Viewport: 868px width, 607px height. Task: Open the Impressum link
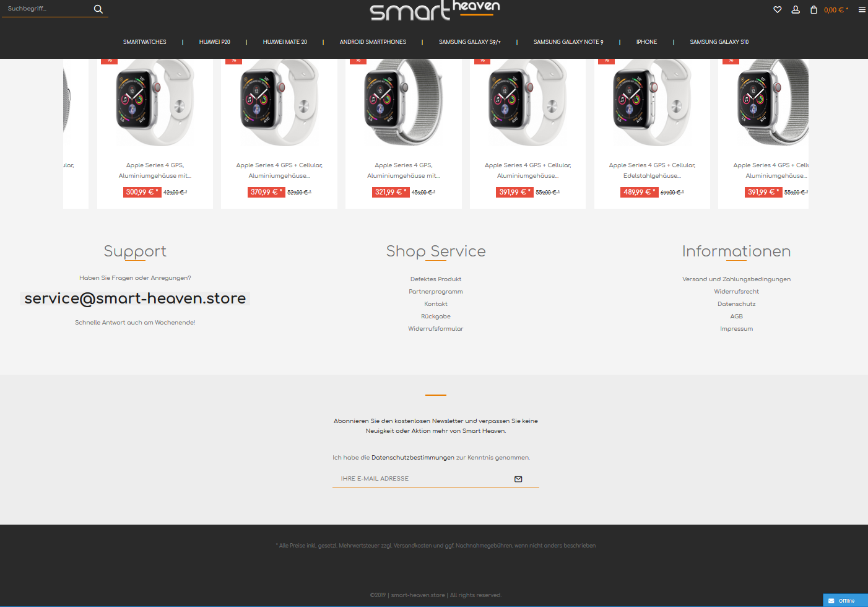736,329
